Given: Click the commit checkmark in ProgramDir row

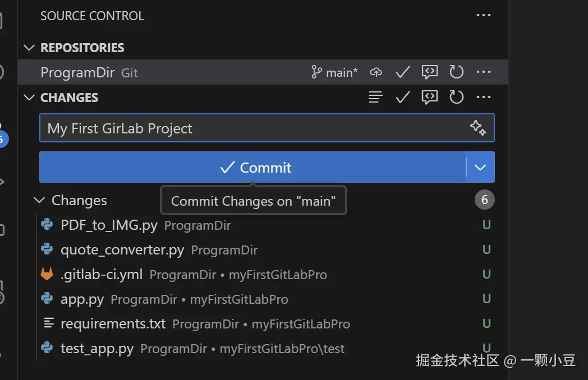Looking at the screenshot, I should [x=403, y=72].
